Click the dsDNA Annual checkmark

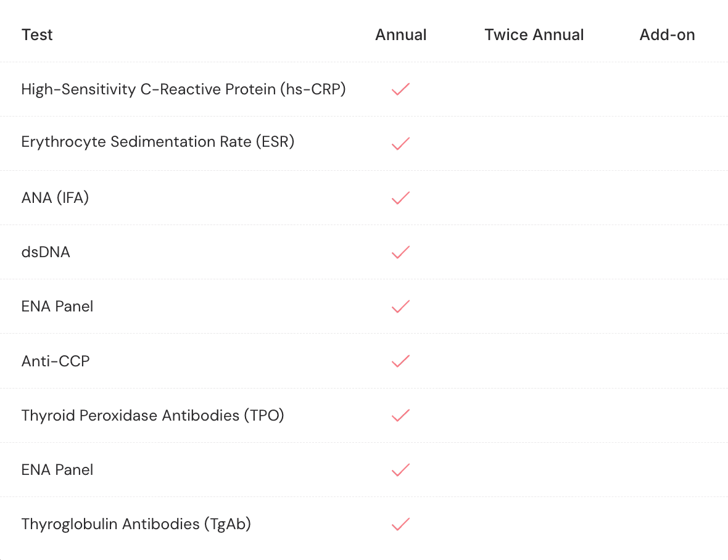tap(400, 252)
